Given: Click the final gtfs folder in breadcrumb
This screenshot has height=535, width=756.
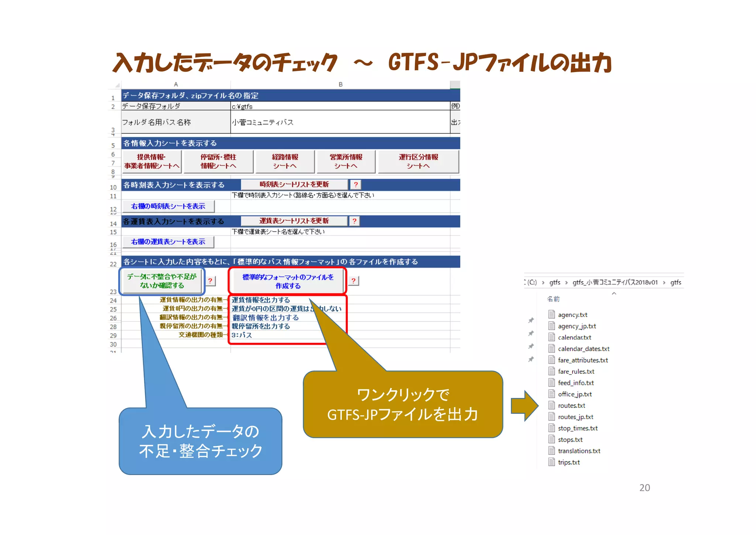Looking at the screenshot, I should pyautogui.click(x=676, y=282).
